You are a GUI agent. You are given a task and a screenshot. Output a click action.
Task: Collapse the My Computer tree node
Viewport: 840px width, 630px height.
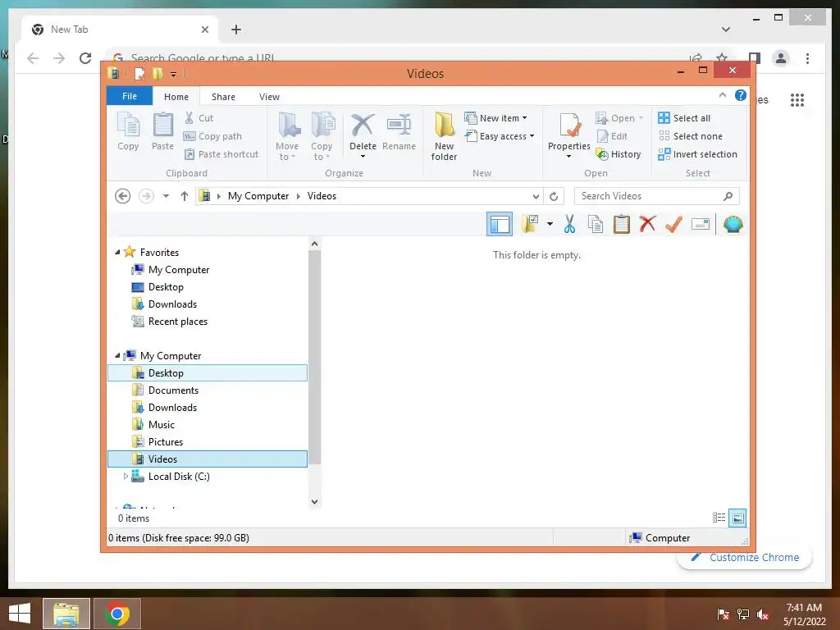click(117, 355)
